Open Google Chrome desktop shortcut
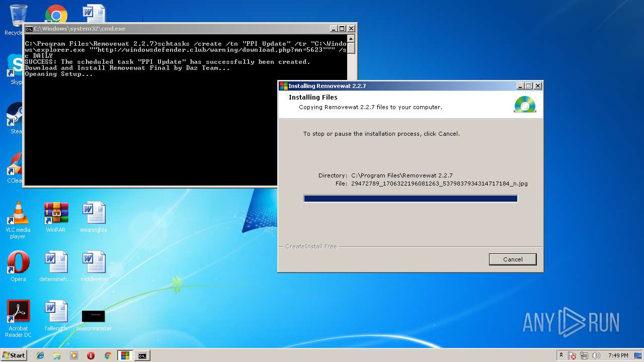 click(56, 14)
